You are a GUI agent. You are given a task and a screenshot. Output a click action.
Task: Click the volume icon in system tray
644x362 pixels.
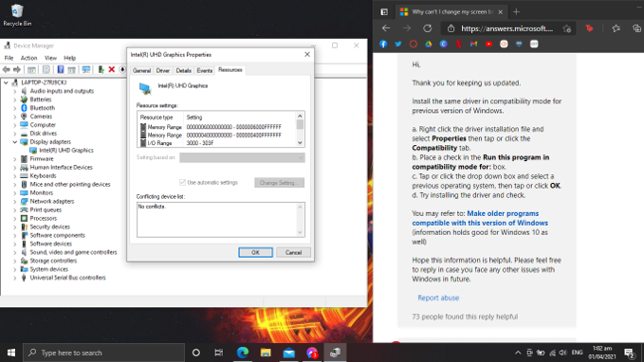[x=563, y=353]
